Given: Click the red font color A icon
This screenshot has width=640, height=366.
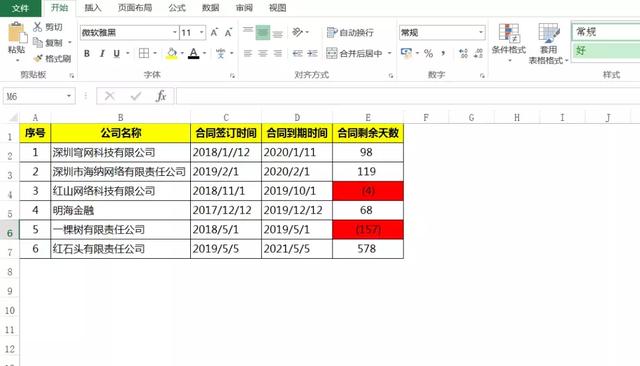Looking at the screenshot, I should click(x=194, y=53).
